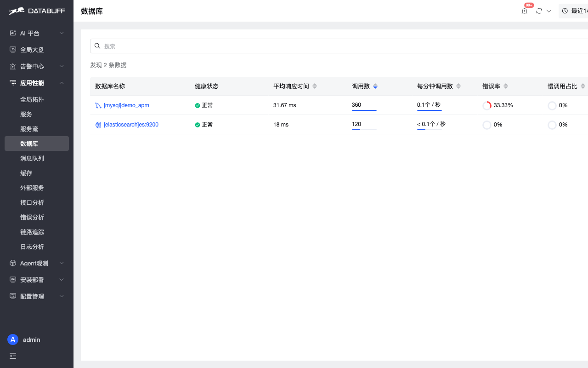This screenshot has height=368, width=588.
Task: Expand the 安装部署 chevron
Action: point(62,280)
